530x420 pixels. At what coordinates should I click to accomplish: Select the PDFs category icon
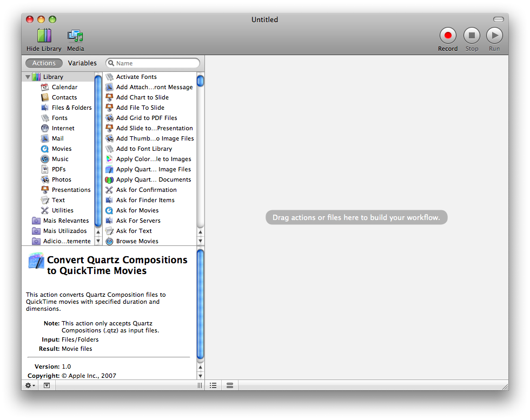tap(44, 169)
